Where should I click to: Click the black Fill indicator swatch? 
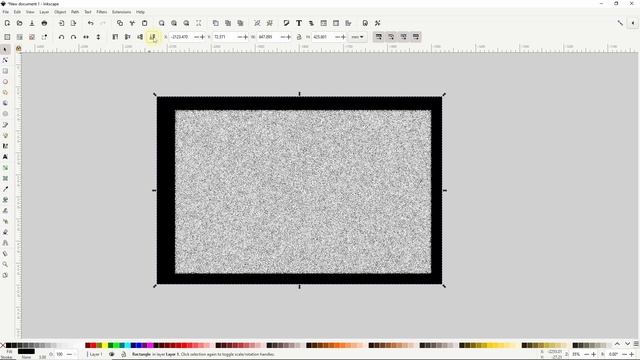(x=26, y=351)
